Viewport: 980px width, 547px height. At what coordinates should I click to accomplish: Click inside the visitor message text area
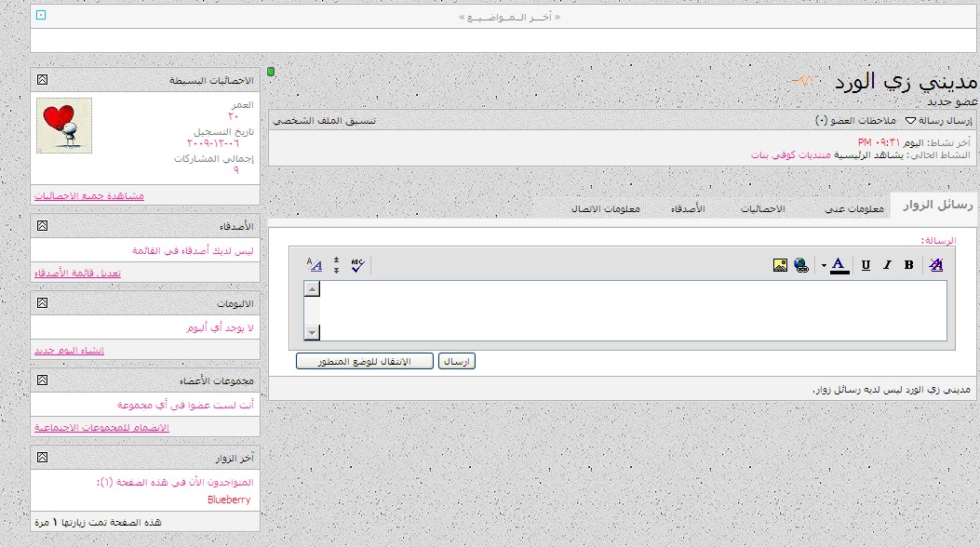tap(633, 310)
